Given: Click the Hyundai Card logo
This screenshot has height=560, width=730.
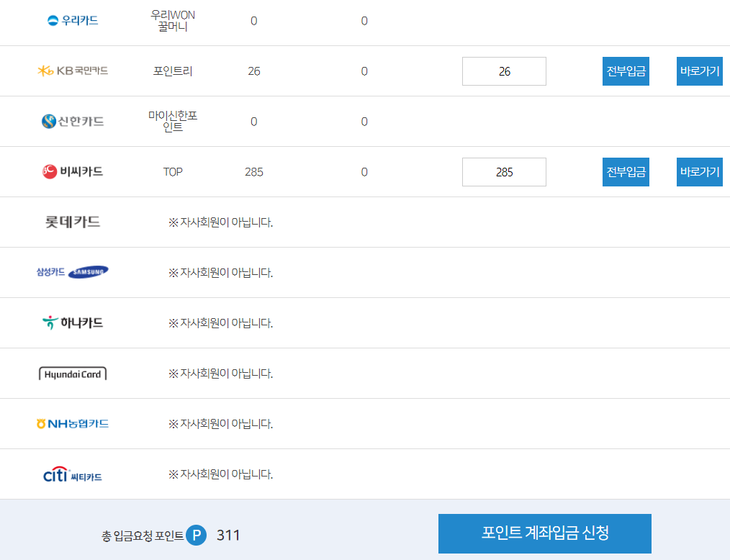Looking at the screenshot, I should pyautogui.click(x=73, y=374).
